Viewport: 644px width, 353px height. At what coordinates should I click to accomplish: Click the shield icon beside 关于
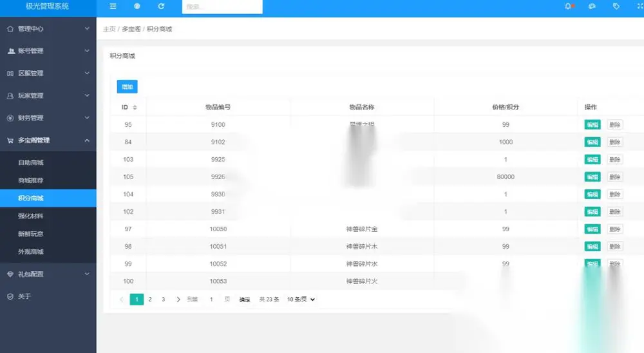point(10,296)
